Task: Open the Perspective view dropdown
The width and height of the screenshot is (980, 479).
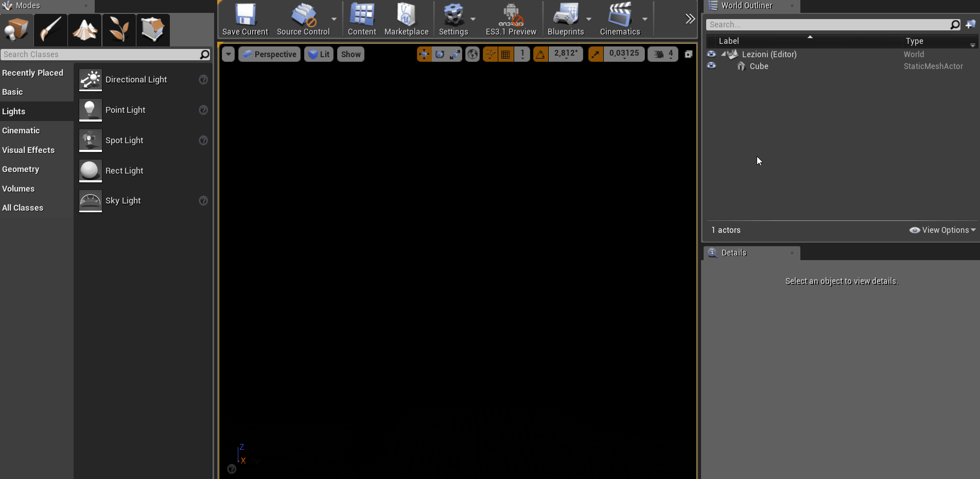Action: [x=269, y=54]
